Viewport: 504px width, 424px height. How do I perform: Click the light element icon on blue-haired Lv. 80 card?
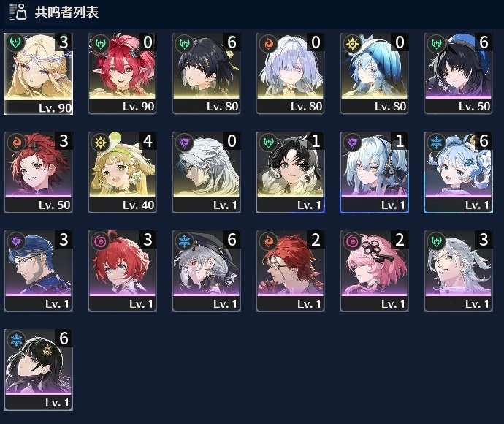[352, 43]
